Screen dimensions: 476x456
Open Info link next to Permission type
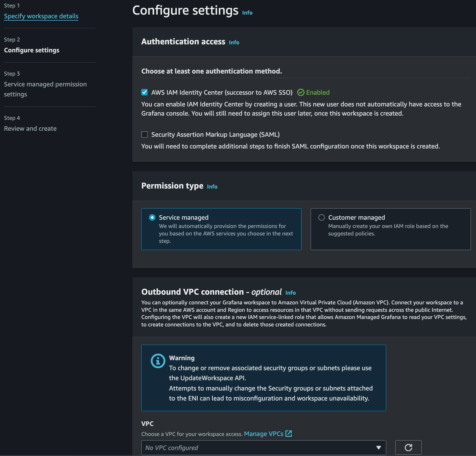[x=212, y=187]
